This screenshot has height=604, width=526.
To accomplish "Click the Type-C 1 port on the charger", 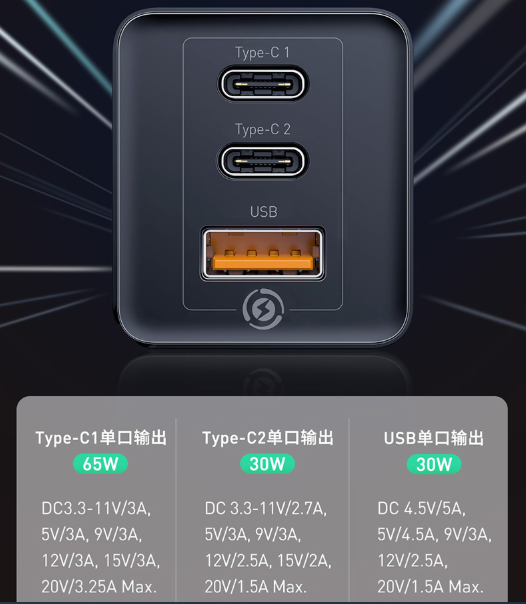I will pyautogui.click(x=263, y=84).
